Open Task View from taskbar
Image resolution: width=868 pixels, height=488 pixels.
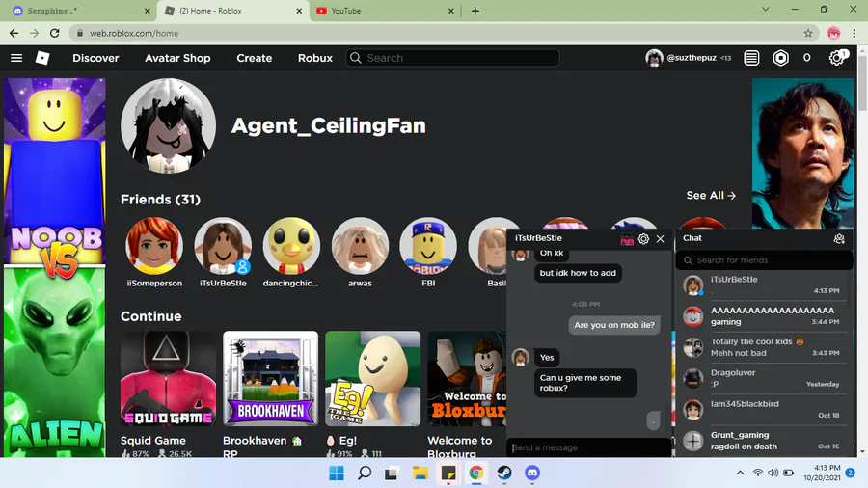[392, 474]
